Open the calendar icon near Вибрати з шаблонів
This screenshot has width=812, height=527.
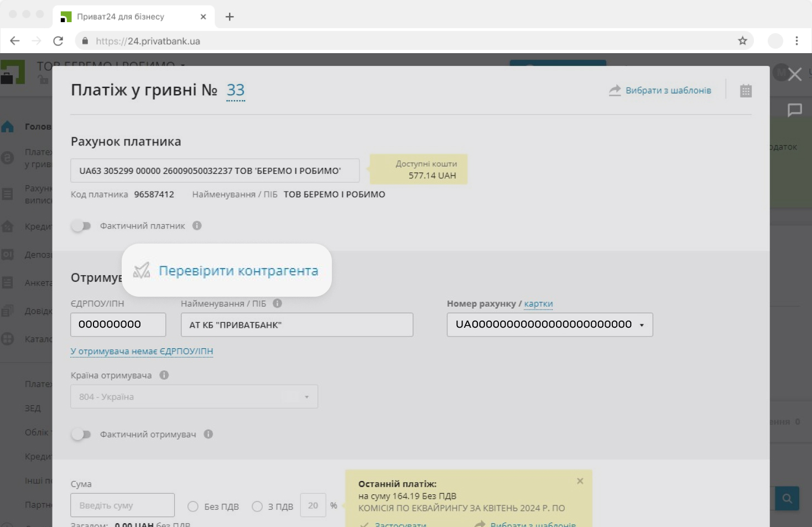click(745, 90)
